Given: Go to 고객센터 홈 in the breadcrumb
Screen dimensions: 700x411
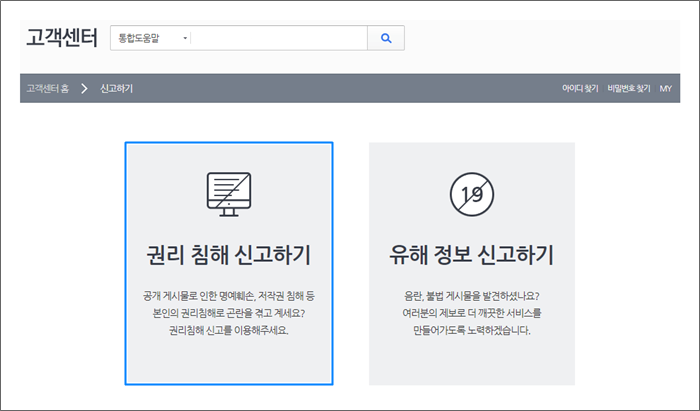Looking at the screenshot, I should point(48,88).
